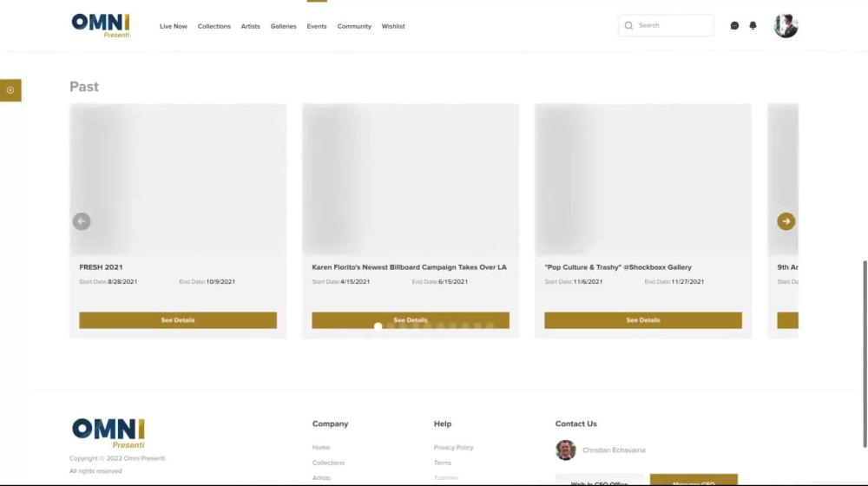Click the Contact Us footer heading
The width and height of the screenshot is (868, 486).
point(575,424)
